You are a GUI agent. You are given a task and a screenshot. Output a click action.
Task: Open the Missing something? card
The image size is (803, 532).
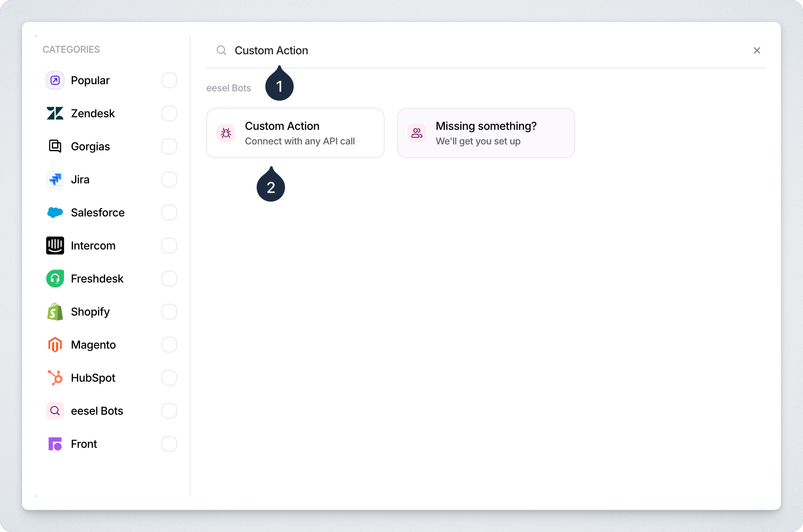point(486,133)
